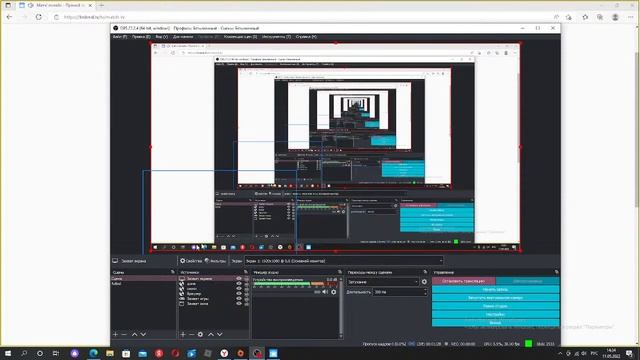The width and height of the screenshot is (640, 360).
Task: Lock the Захват окна source
Action: tap(246, 304)
